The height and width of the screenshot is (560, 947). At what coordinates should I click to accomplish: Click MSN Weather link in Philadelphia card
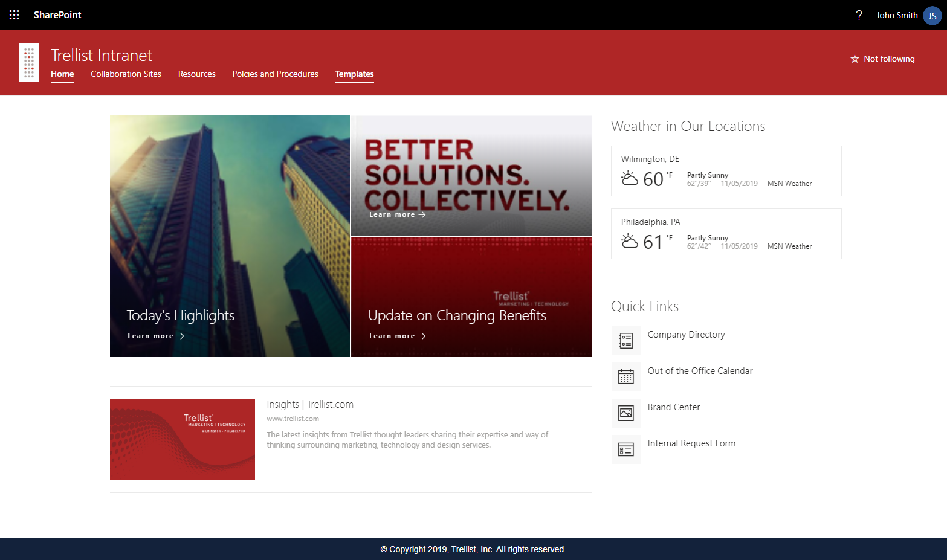(789, 246)
